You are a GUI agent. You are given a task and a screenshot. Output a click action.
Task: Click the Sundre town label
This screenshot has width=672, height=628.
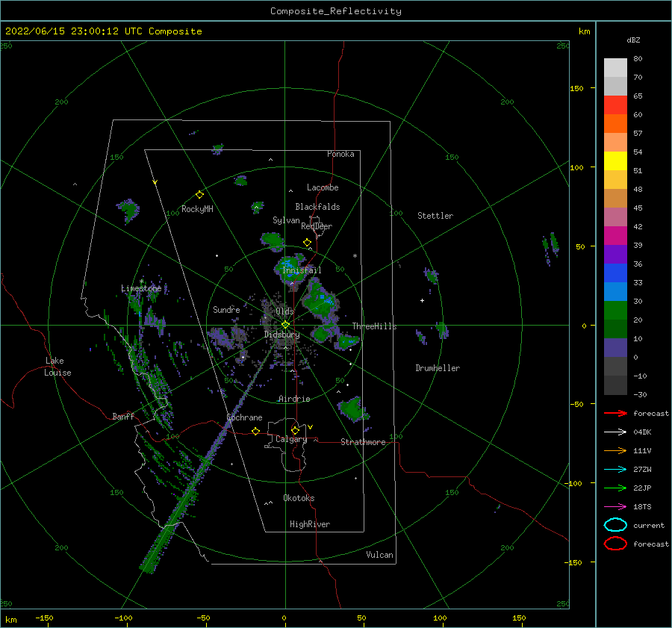pos(226,310)
